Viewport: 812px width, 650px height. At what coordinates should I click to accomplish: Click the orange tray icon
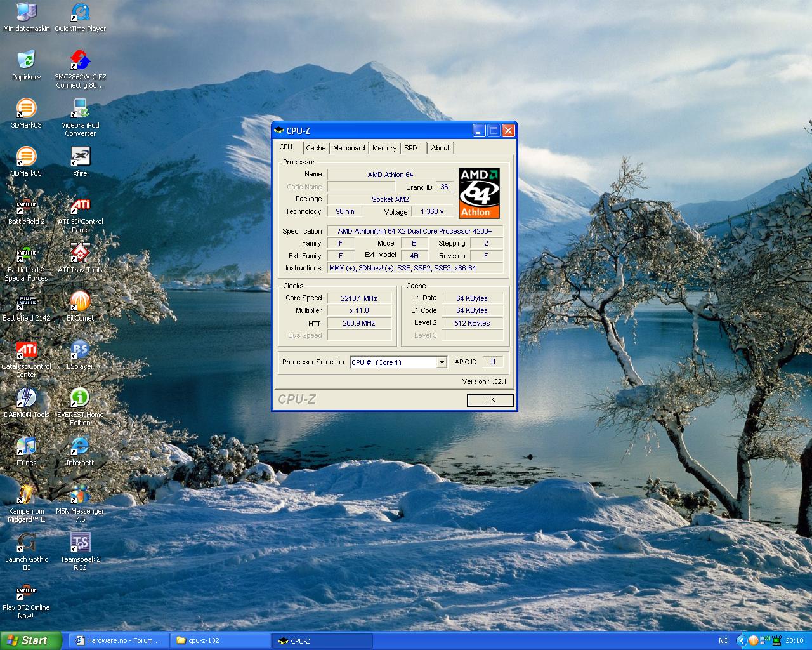pyautogui.click(x=753, y=640)
